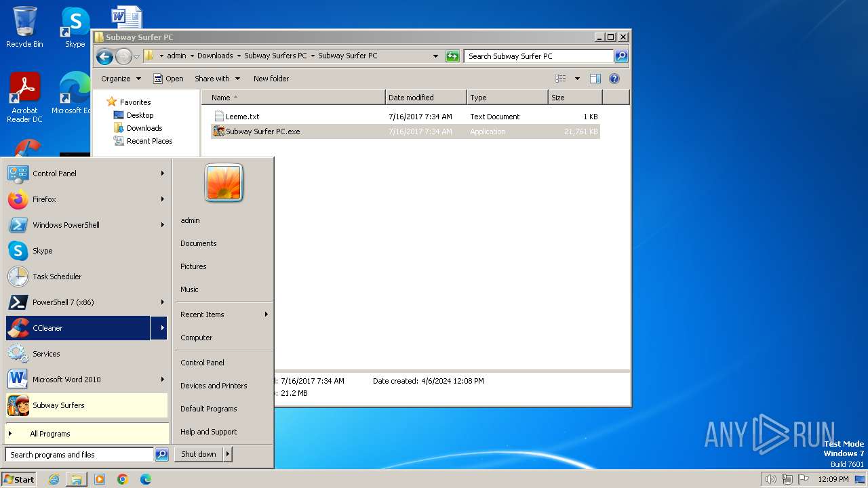This screenshot has width=868, height=488.
Task: Open All Programs list
Action: (x=50, y=434)
